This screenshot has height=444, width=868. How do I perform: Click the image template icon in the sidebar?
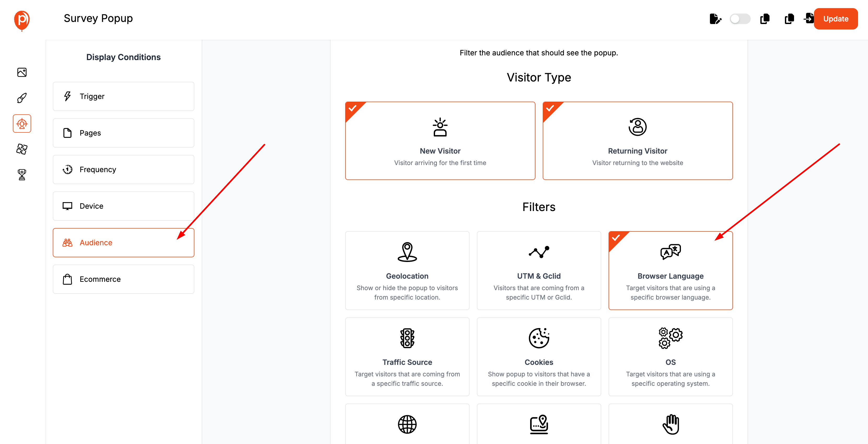coord(22,72)
